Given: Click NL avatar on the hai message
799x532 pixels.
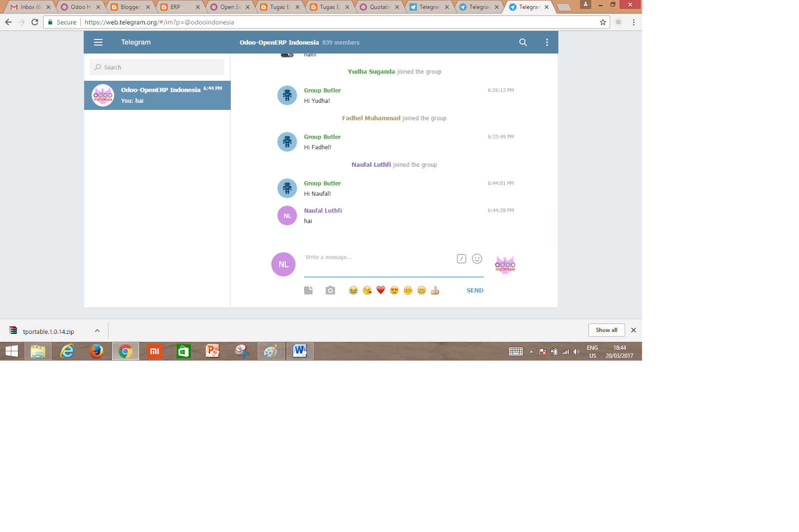Looking at the screenshot, I should click(287, 216).
